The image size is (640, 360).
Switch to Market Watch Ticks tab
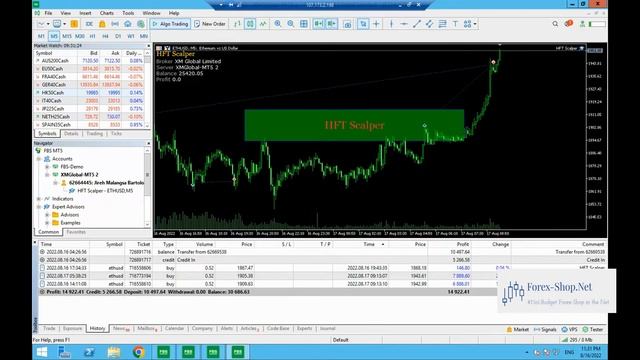[x=116, y=133]
